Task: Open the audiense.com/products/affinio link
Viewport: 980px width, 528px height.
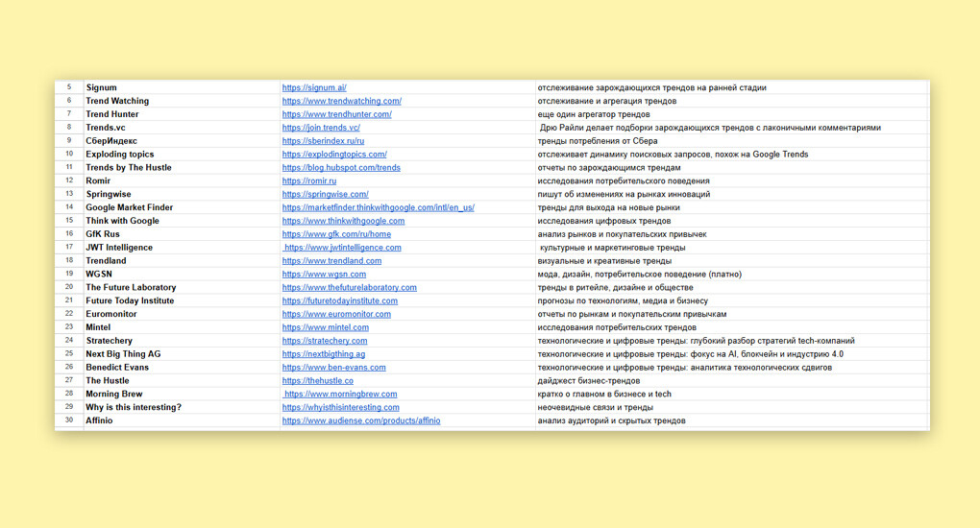Action: pyautogui.click(x=360, y=420)
